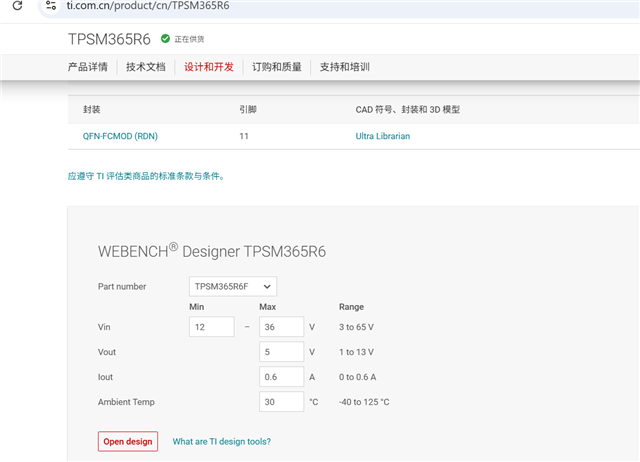Image resolution: width=640 pixels, height=462 pixels.
Task: Click the pin count value 11
Action: pyautogui.click(x=244, y=136)
